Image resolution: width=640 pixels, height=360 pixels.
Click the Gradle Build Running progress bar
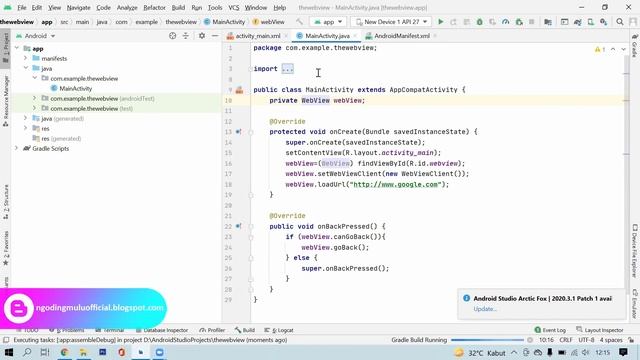tap(487, 340)
